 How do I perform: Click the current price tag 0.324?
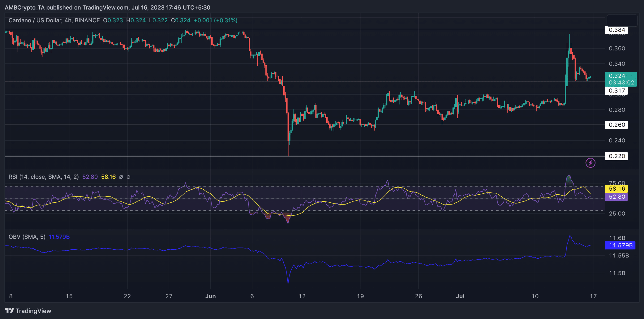(617, 76)
